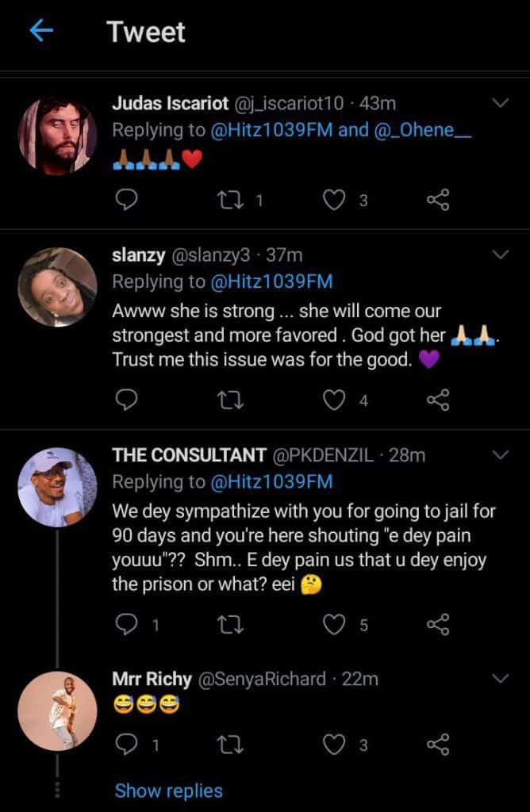The height and width of the screenshot is (812, 530).
Task: Reply to THE CONSULTANT's tweet
Action: (127, 626)
